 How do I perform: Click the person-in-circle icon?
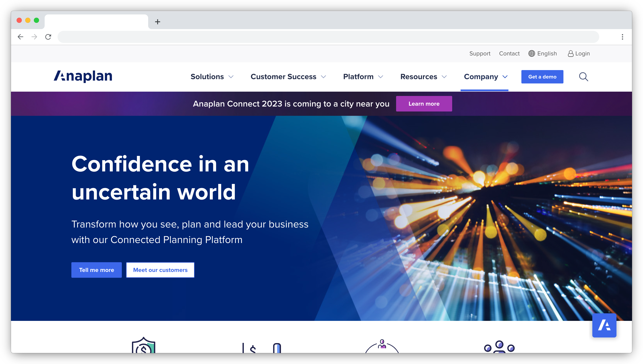[x=382, y=346]
